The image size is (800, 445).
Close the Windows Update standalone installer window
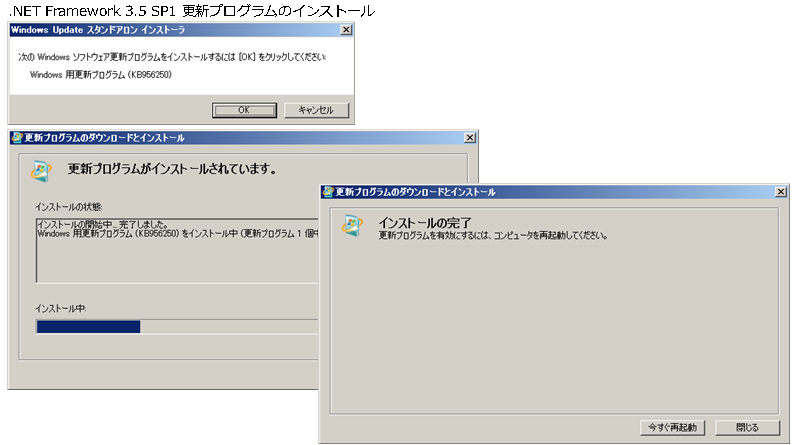click(x=346, y=30)
